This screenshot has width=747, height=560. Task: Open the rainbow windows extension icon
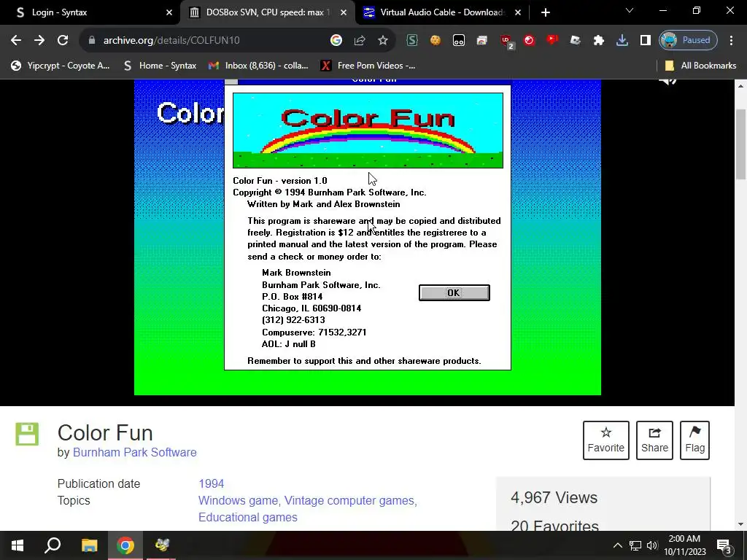[482, 41]
